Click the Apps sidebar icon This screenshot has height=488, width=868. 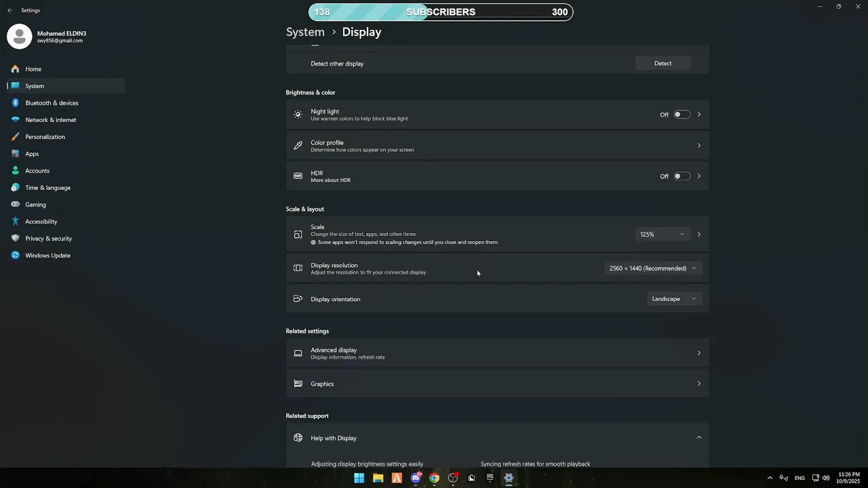pyautogui.click(x=15, y=154)
